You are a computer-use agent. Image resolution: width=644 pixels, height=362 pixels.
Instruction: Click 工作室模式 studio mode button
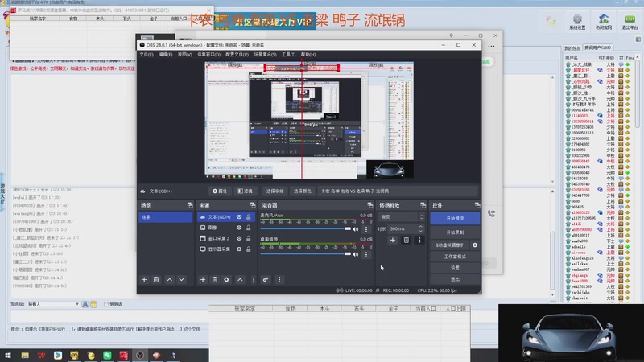click(455, 257)
